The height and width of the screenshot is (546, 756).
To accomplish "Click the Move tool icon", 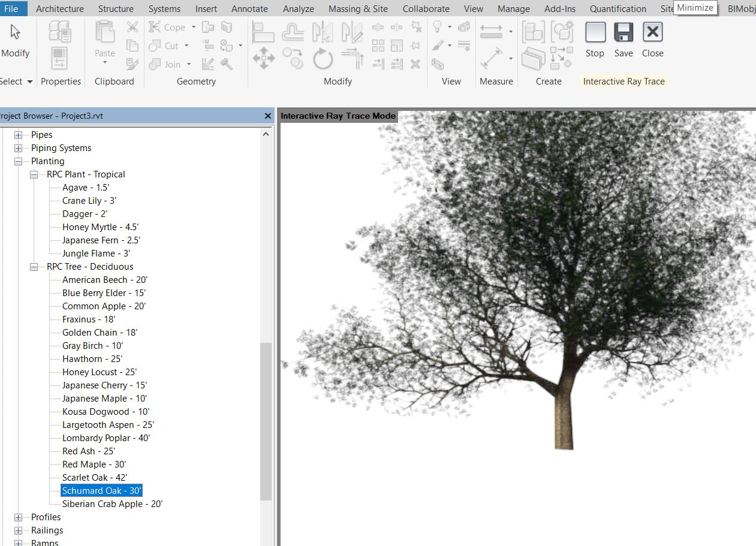I will click(x=263, y=59).
